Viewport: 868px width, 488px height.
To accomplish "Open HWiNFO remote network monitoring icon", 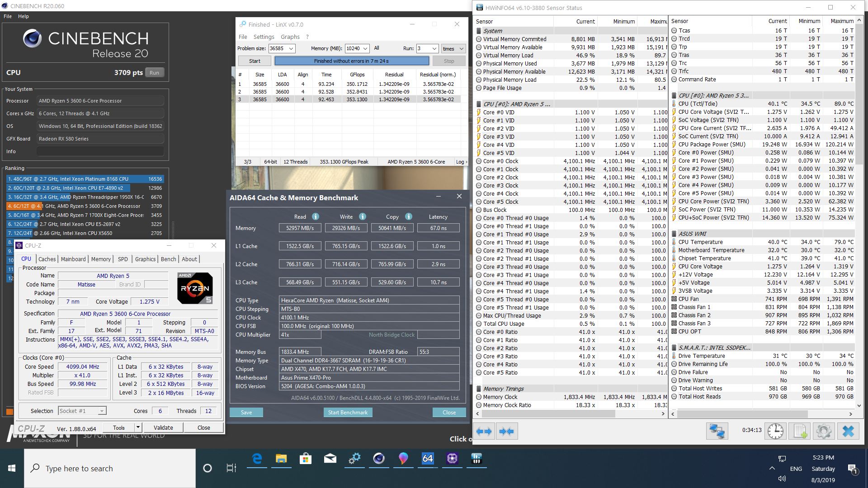I will point(717,431).
